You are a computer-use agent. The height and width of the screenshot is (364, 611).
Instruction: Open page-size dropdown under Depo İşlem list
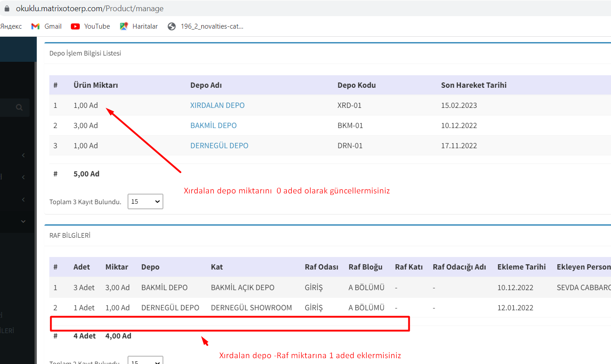145,201
